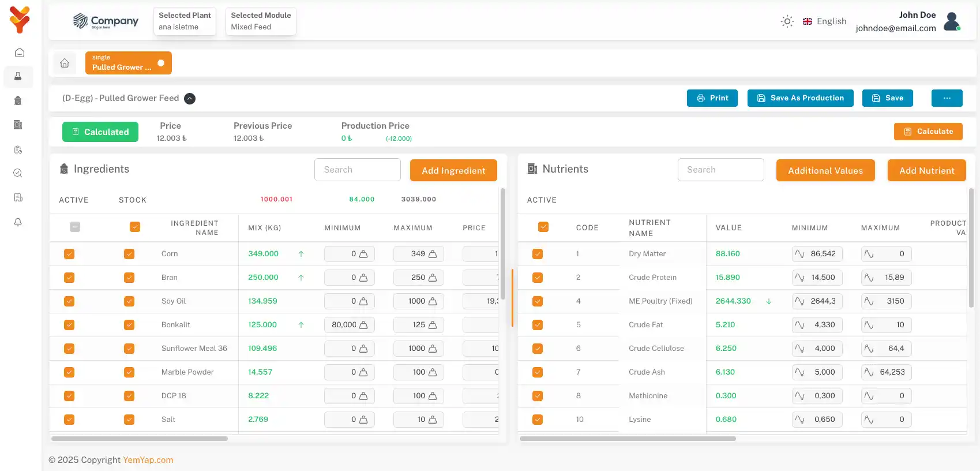The image size is (980, 471).
Task: Collapse the Pulled Grower Feed header chevron
Action: 190,99
